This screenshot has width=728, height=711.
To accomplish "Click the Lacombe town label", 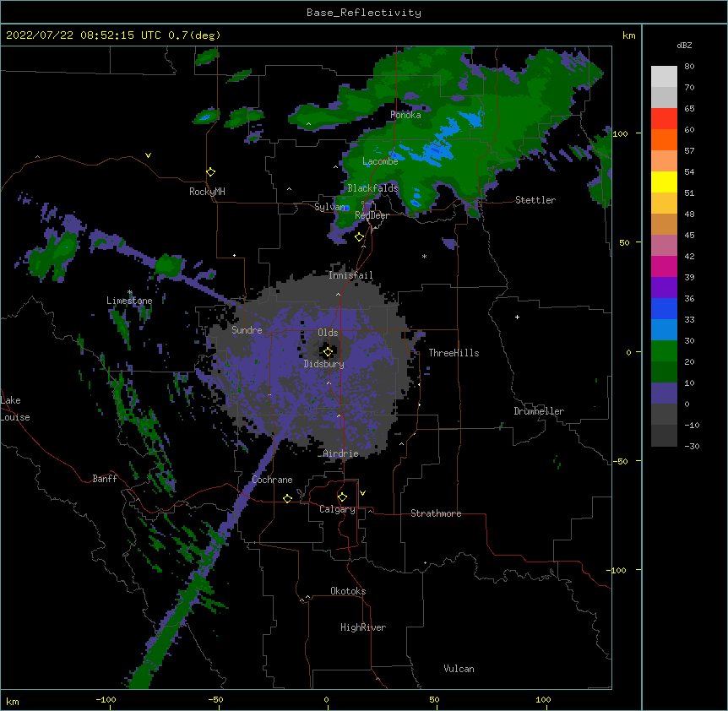I will (x=380, y=161).
